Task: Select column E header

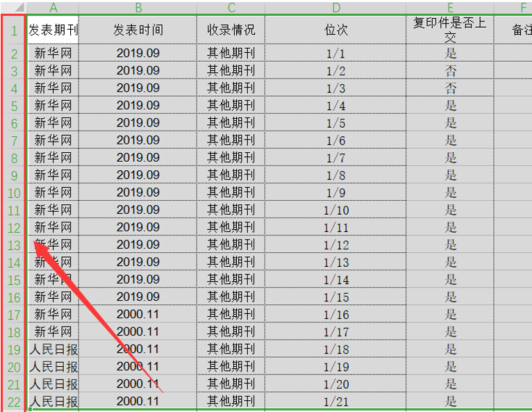Action: [450, 8]
